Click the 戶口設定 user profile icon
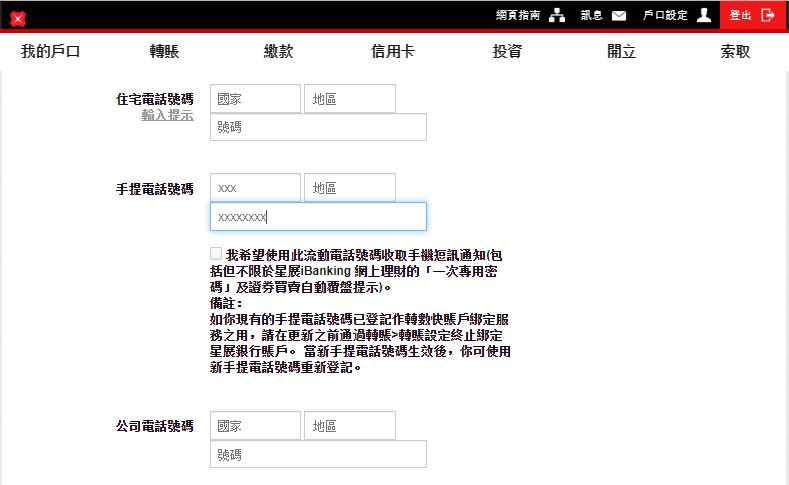 pyautogui.click(x=704, y=15)
